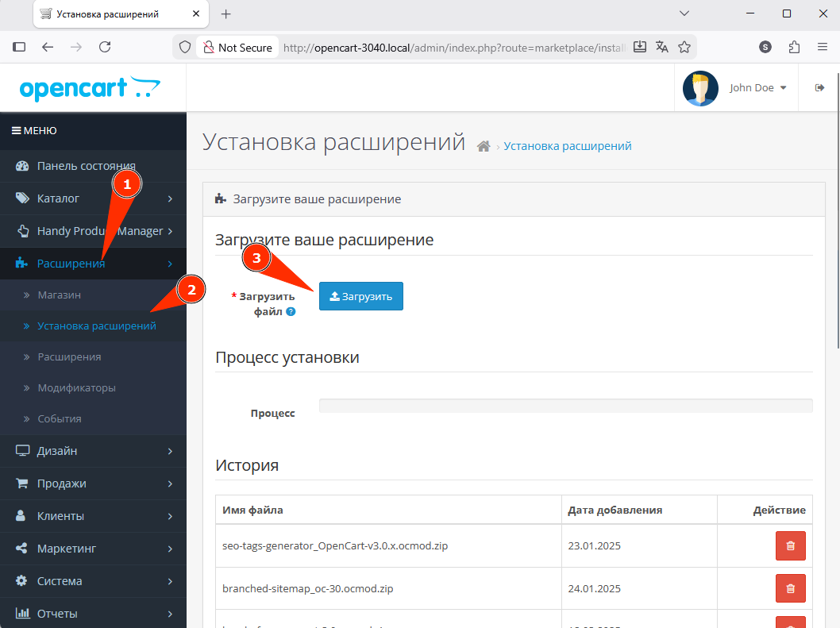Click the tracking protection shield icon

tap(185, 47)
